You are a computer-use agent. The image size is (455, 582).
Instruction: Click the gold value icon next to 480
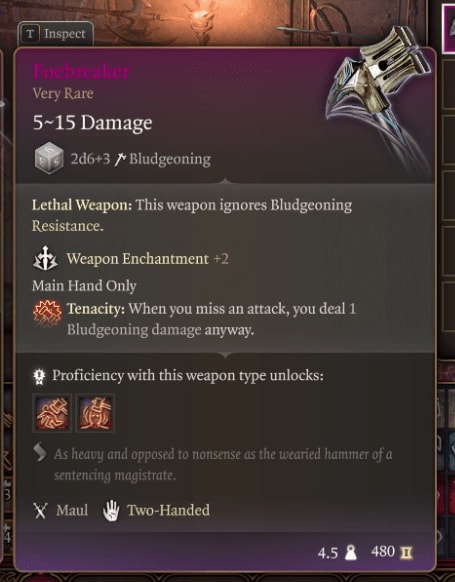[406, 553]
